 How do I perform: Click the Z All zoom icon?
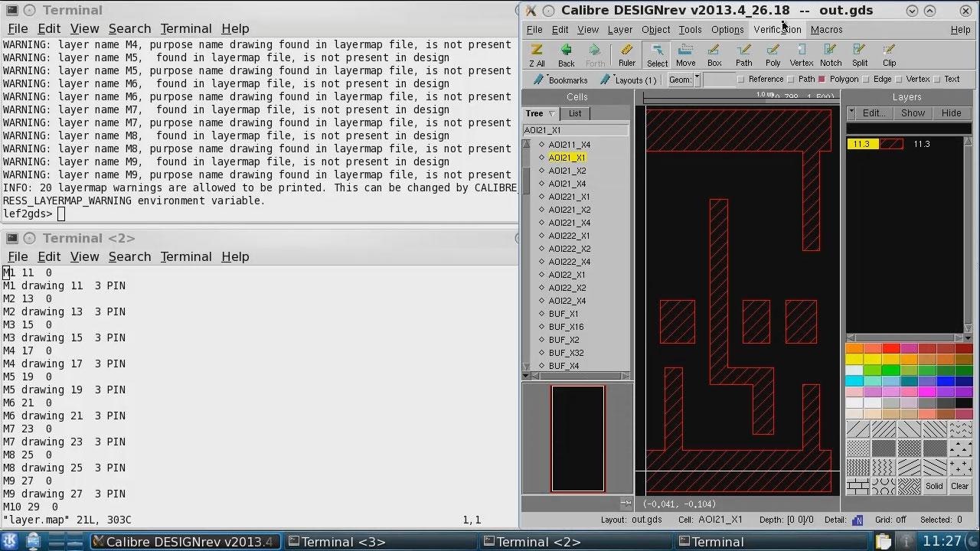tap(537, 55)
